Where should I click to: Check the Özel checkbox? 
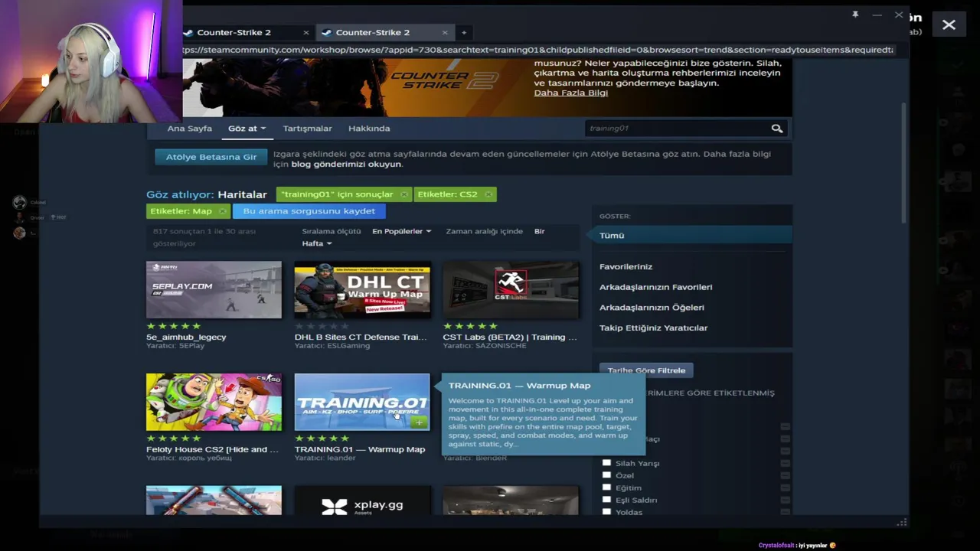(606, 475)
